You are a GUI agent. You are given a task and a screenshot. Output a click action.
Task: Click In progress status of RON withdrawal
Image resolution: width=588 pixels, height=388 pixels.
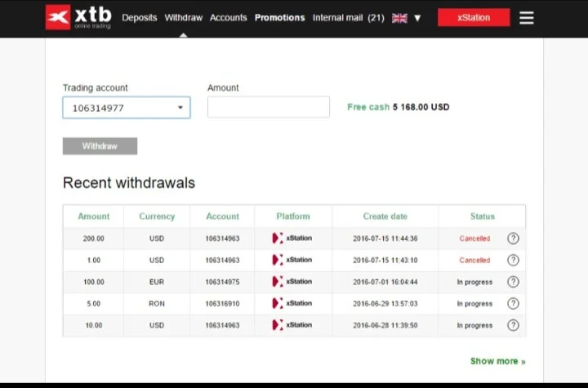point(474,304)
